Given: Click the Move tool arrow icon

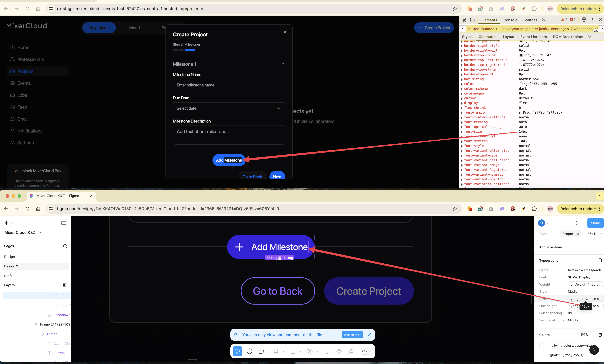Looking at the screenshot, I should tap(237, 351).
